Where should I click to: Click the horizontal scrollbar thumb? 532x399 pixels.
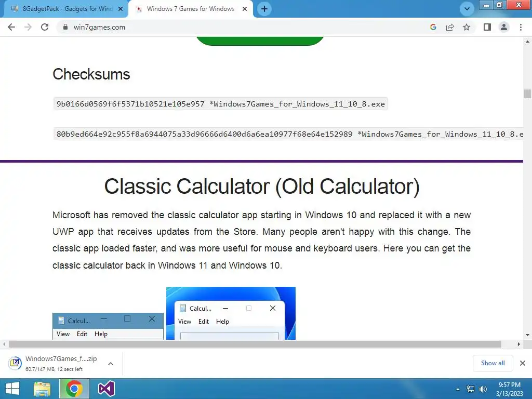(255, 344)
